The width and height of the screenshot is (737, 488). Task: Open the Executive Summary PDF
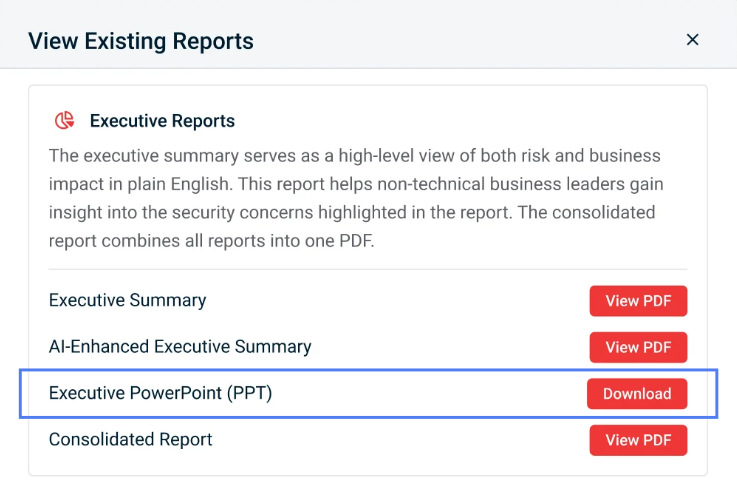pos(637,301)
